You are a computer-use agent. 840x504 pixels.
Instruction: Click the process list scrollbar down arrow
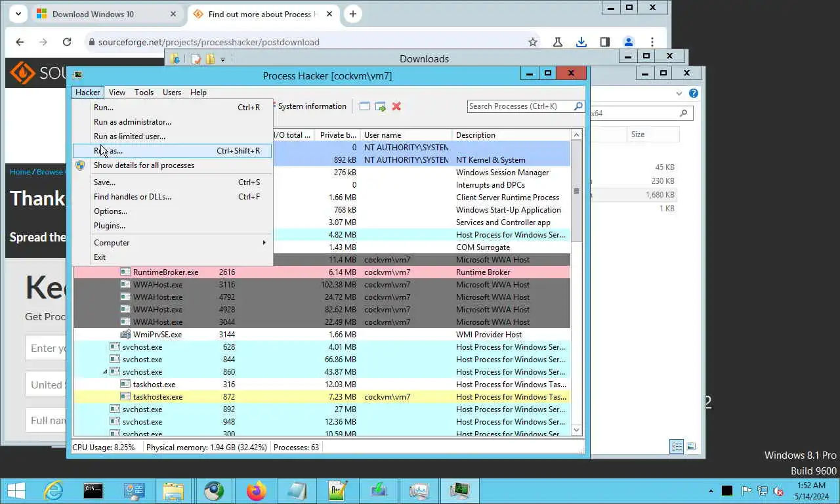577,430
